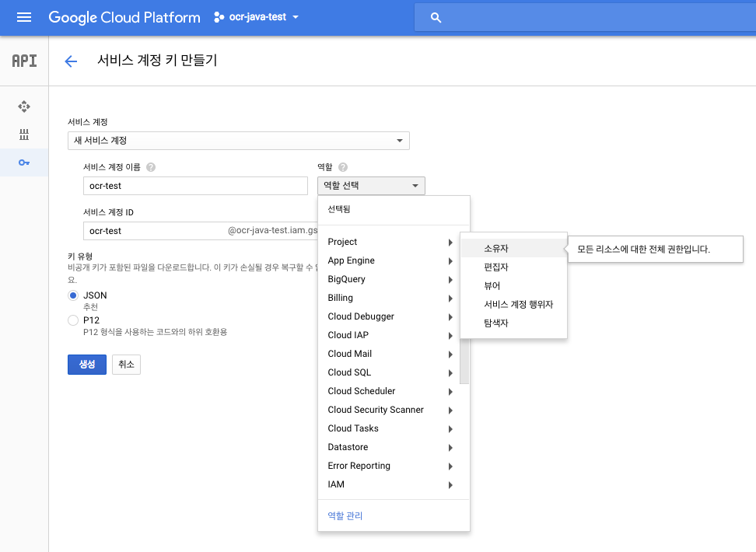Image resolution: width=756 pixels, height=552 pixels.
Task: Show help for the role field
Action: pos(343,167)
